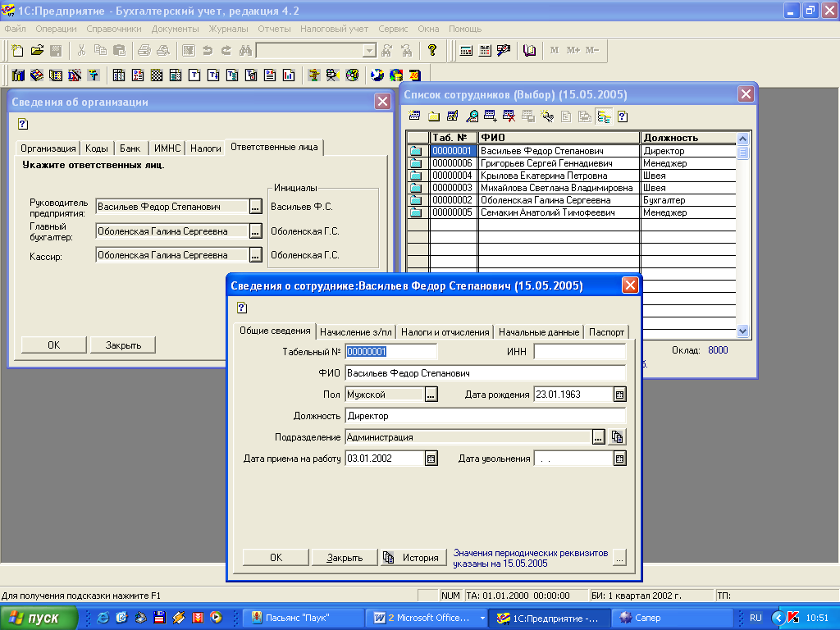This screenshot has width=840, height=630.
Task: Select row Семакин Анатолий Тимофеевич in list
Action: coord(572,212)
